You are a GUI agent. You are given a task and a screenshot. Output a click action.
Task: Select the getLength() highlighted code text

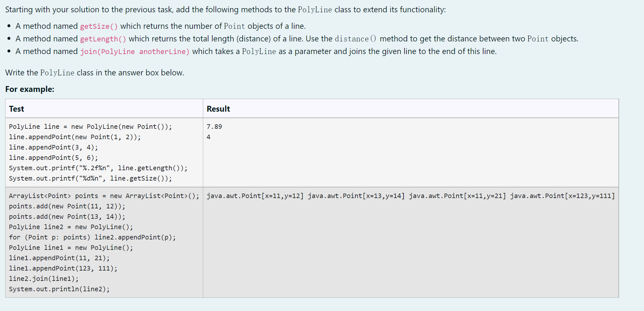102,39
